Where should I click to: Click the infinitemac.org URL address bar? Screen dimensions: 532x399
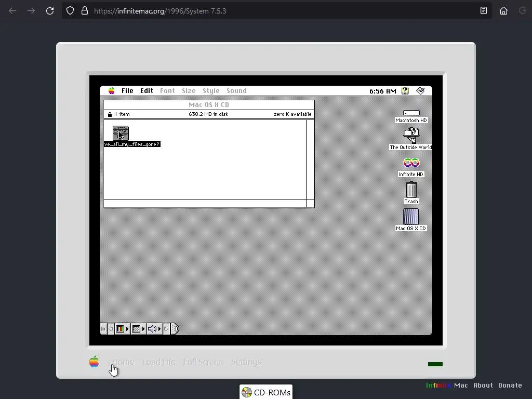click(x=276, y=11)
